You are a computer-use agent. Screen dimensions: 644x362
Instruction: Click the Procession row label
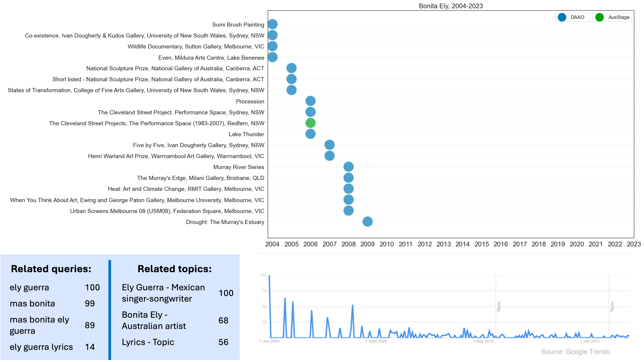pyautogui.click(x=250, y=101)
